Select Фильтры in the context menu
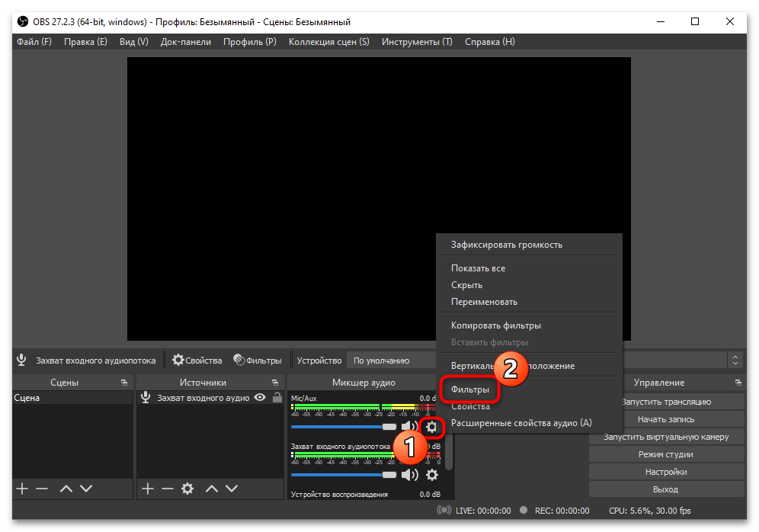The image size is (759, 532). click(470, 389)
